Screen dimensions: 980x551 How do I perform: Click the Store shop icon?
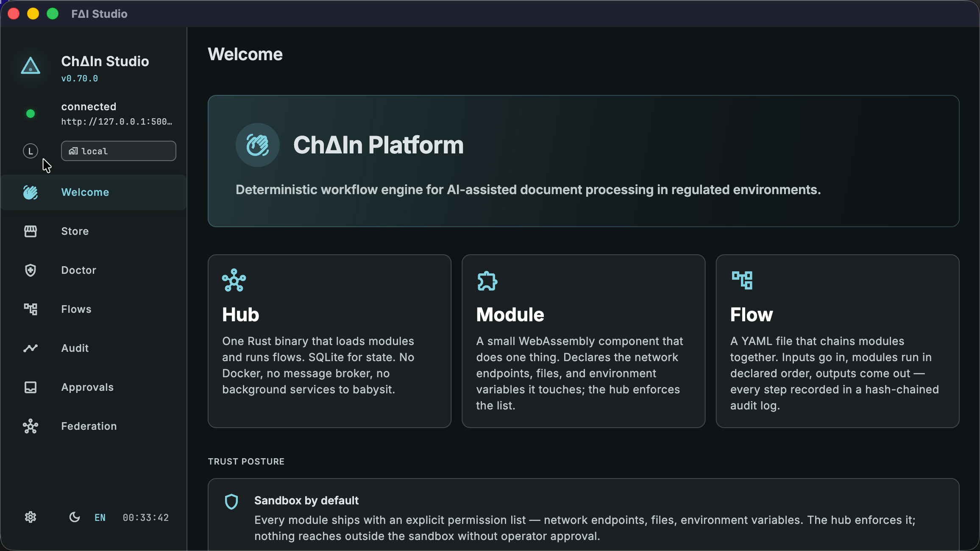tap(31, 231)
